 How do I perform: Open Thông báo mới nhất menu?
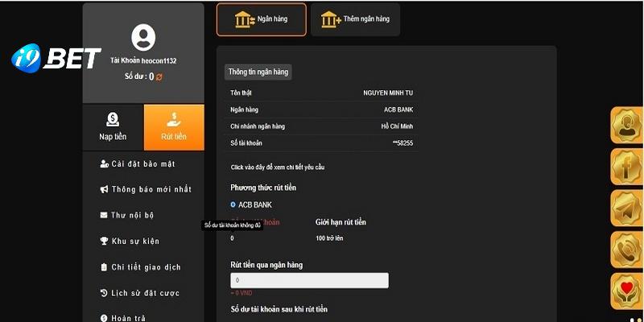[x=151, y=190]
